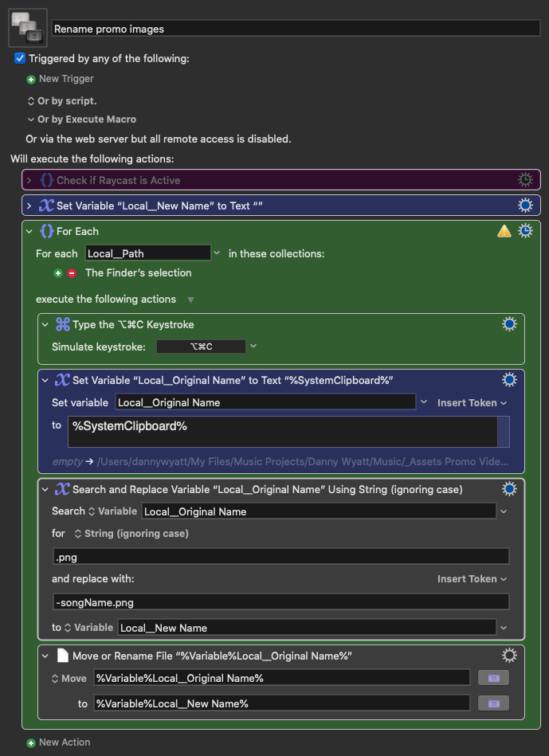
Task: Open the Search source 'Variable' popup
Action: click(x=112, y=511)
